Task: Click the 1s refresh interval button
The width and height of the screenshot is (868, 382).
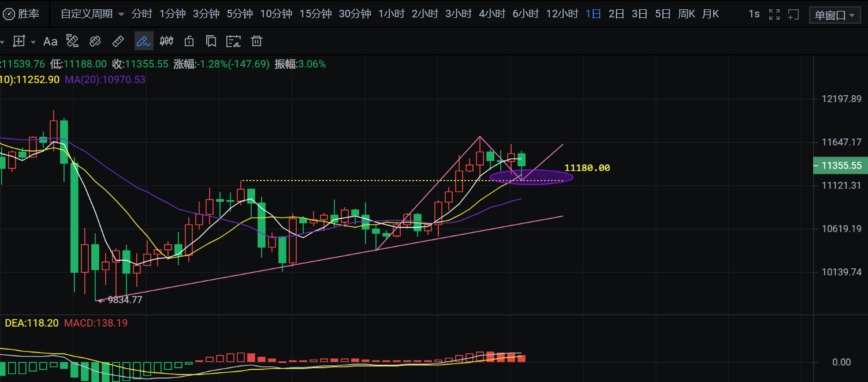Action: [754, 14]
